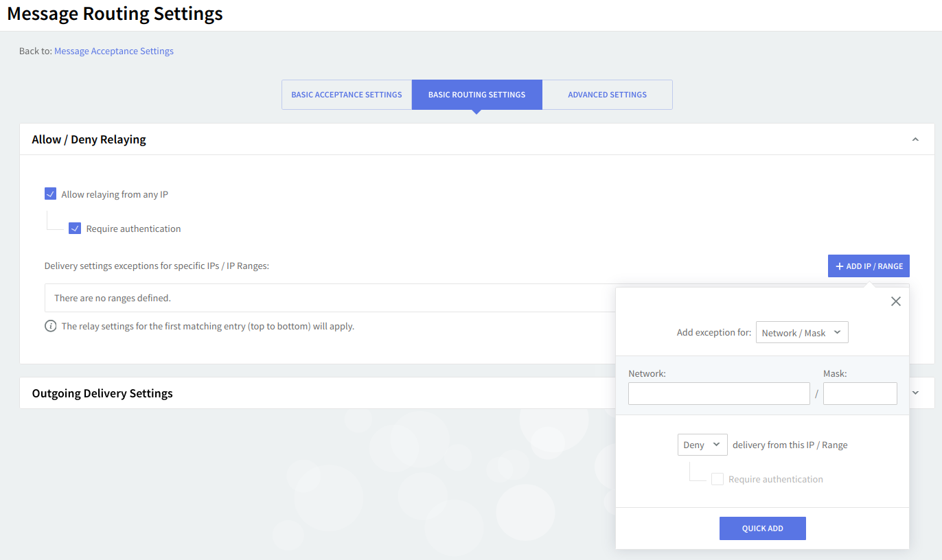Image resolution: width=942 pixels, height=560 pixels.
Task: Open the Advanced Settings tab
Action: coord(607,95)
